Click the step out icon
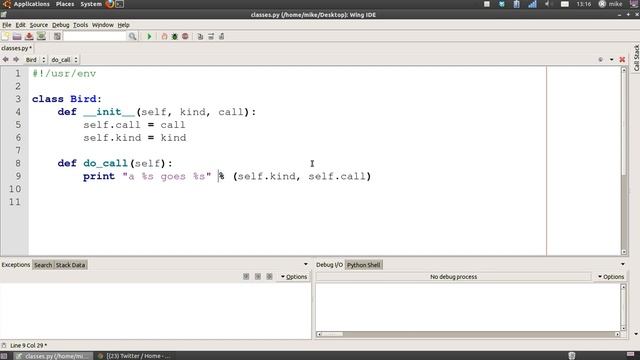Screen dimensions: 640x360 point(222,36)
